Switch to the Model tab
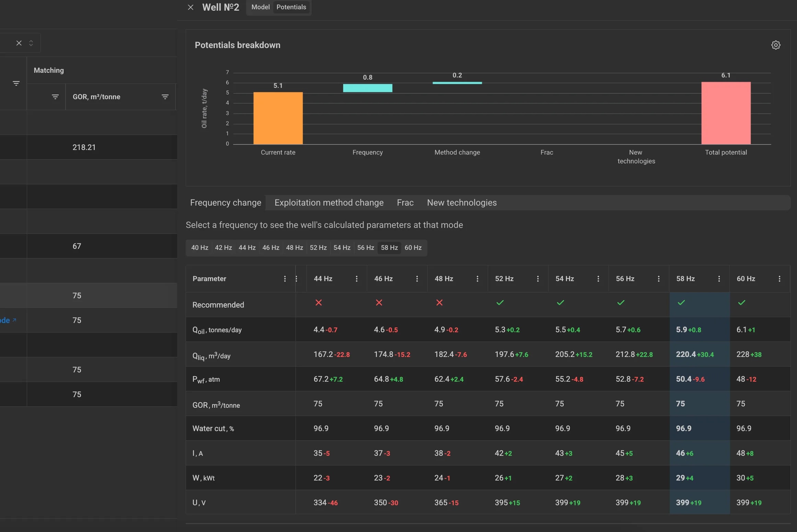This screenshot has height=532, width=797. (x=261, y=7)
